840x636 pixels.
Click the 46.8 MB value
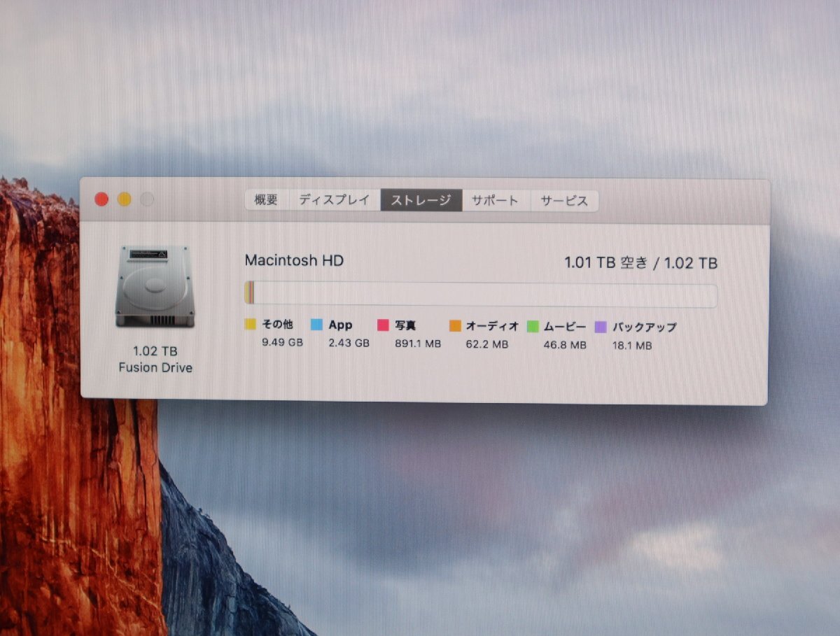(x=565, y=344)
